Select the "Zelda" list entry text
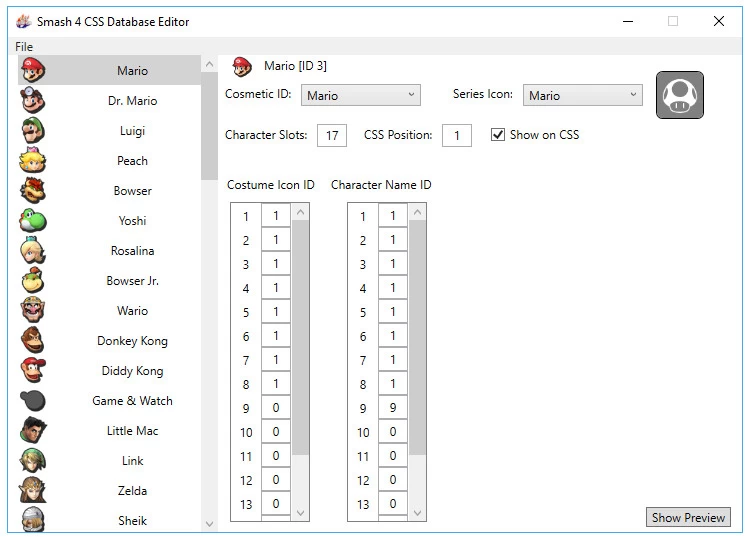This screenshot has width=750, height=540. (x=132, y=491)
